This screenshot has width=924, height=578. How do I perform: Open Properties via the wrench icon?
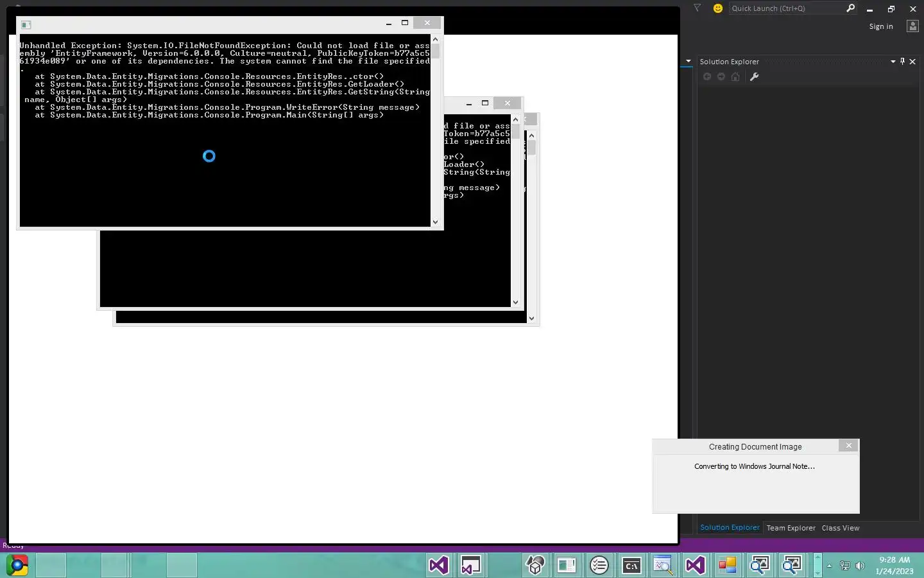coord(755,76)
